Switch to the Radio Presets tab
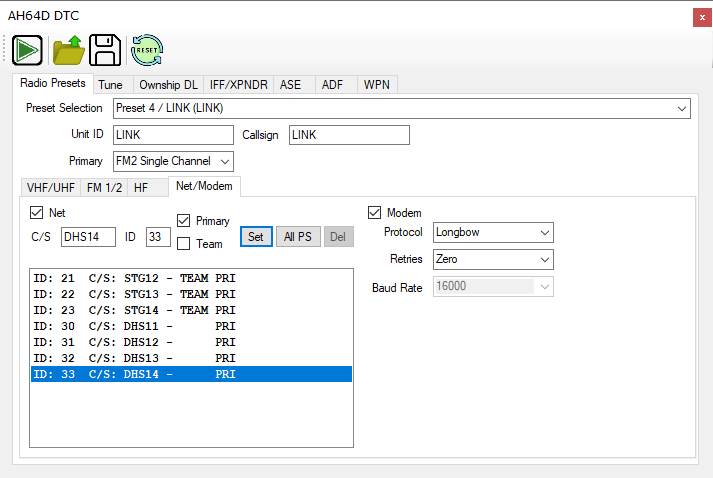713x478 pixels. (53, 83)
